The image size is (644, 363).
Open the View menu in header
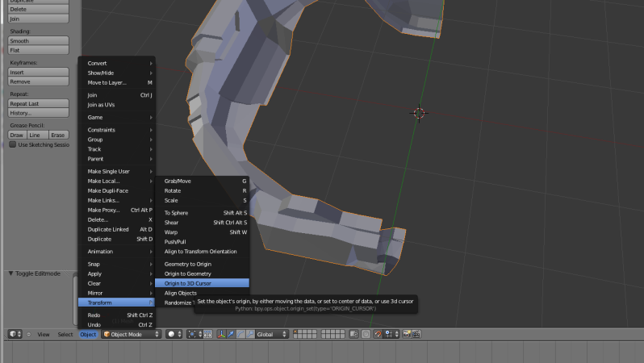pos(43,334)
